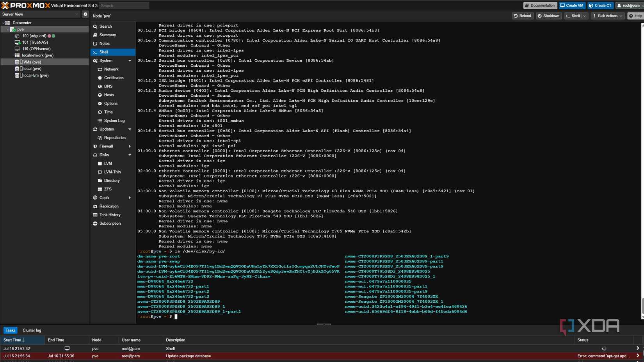Open the Certificates page
The width and height of the screenshot is (644, 362).
click(x=114, y=78)
